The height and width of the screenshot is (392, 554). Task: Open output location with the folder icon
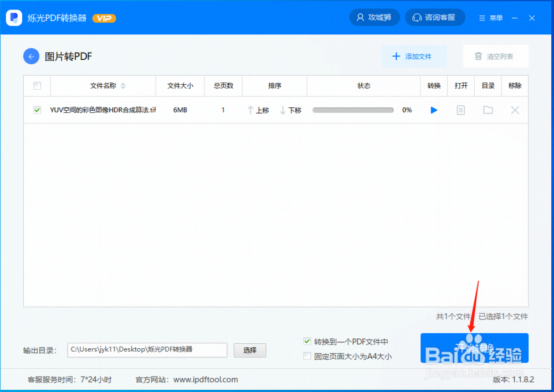pyautogui.click(x=488, y=110)
